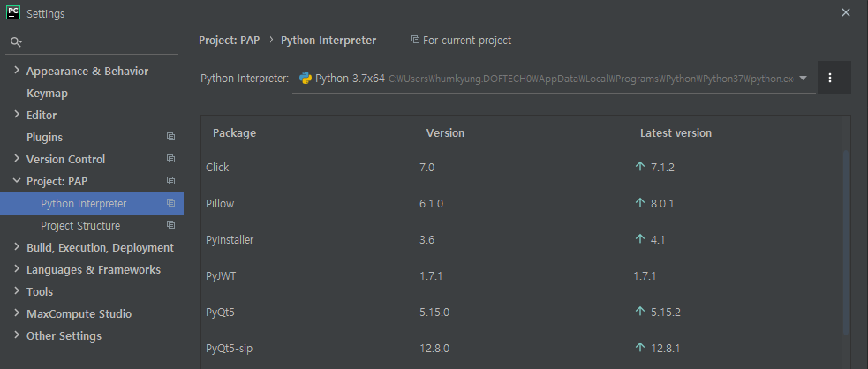Viewport: 868px width, 369px height.
Task: Click the Version column header
Action: (x=445, y=133)
